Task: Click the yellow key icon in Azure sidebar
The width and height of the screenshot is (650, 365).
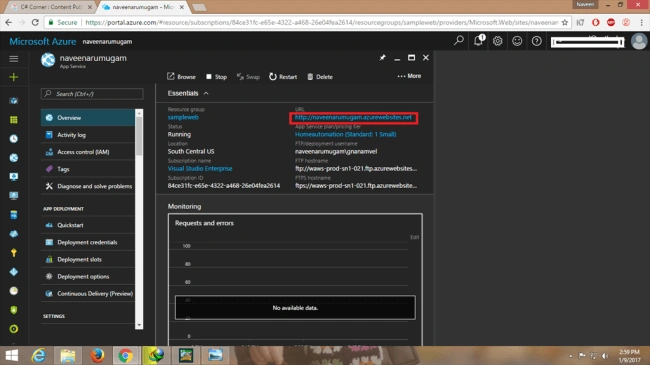Action: 14,253
